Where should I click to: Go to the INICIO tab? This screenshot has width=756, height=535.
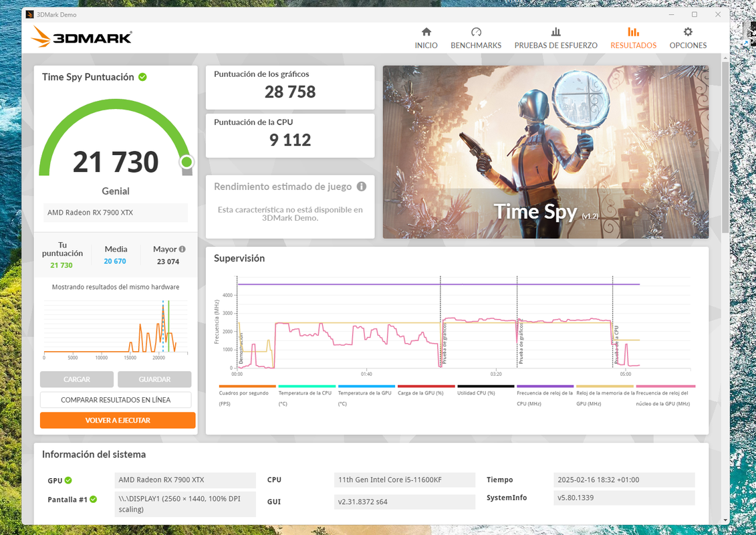pyautogui.click(x=426, y=45)
